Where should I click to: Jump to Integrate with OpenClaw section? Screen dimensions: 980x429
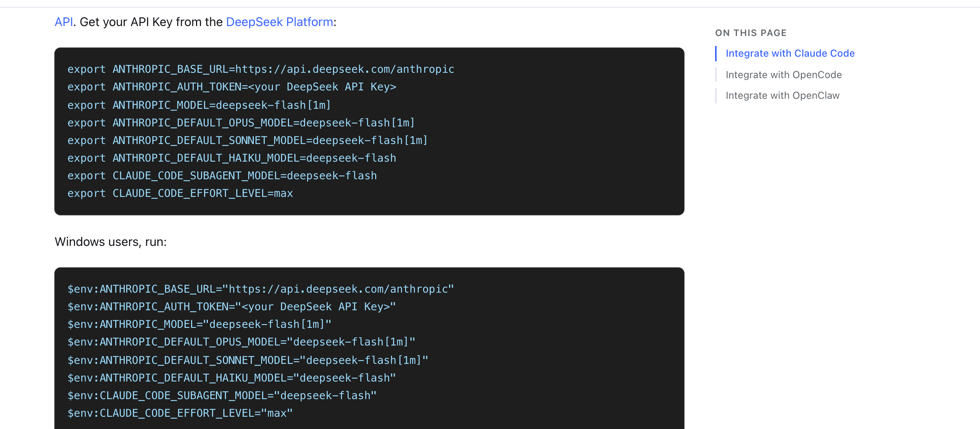pyautogui.click(x=782, y=95)
